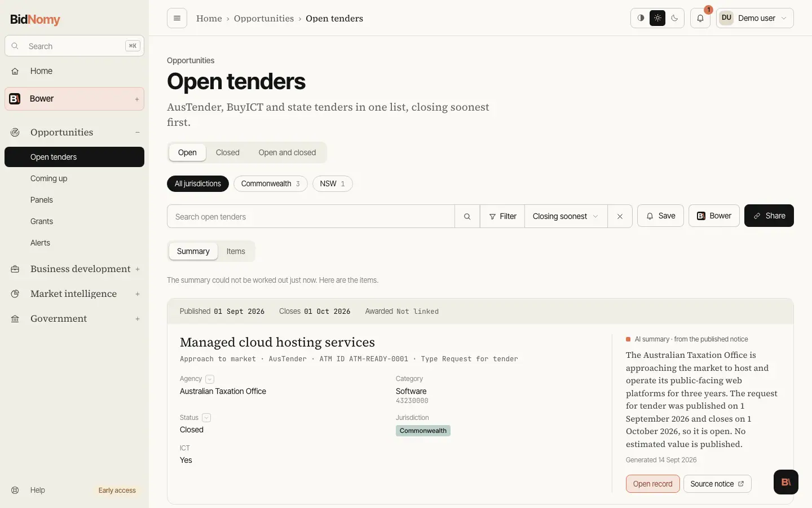Switch to the Closed tab
The width and height of the screenshot is (812, 508).
pyautogui.click(x=228, y=152)
